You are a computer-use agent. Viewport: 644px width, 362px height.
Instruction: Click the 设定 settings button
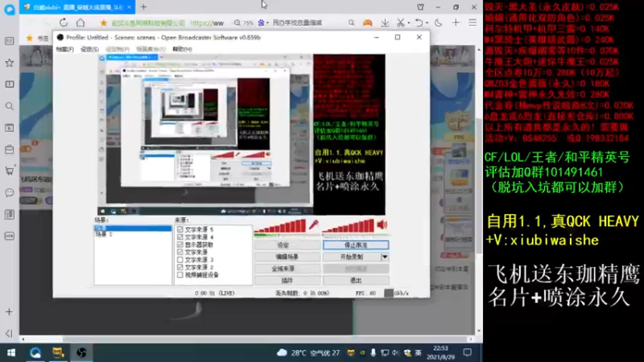click(x=287, y=245)
